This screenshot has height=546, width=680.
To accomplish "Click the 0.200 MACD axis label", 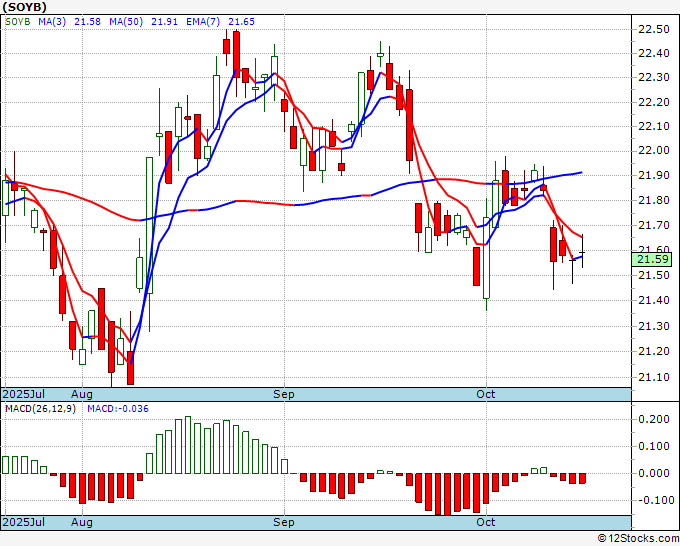I will 654,419.
